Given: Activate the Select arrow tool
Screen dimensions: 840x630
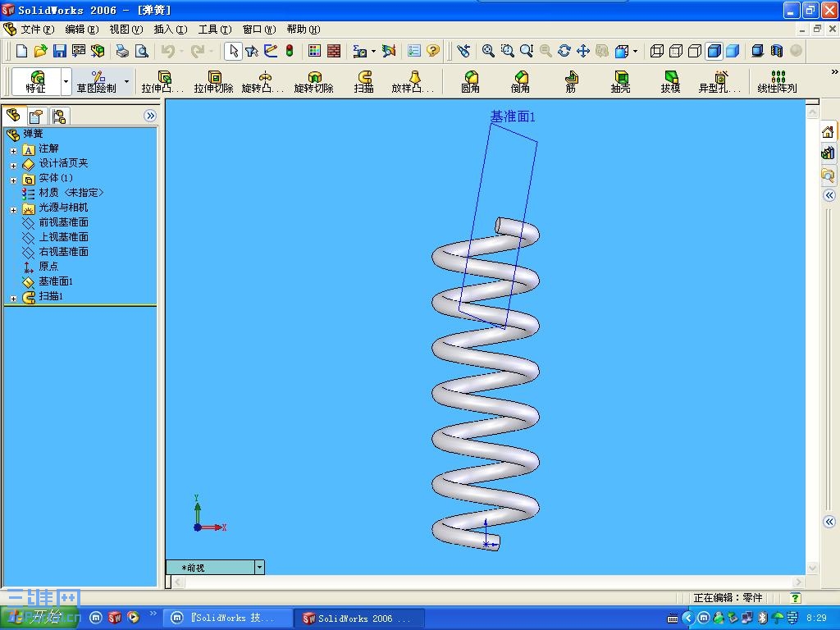Looking at the screenshot, I should (x=233, y=51).
